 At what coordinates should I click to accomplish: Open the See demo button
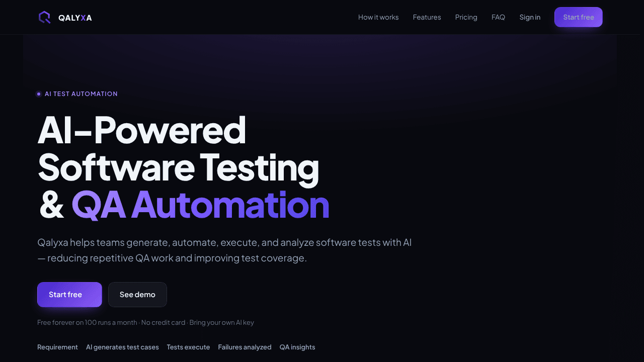pos(137,295)
